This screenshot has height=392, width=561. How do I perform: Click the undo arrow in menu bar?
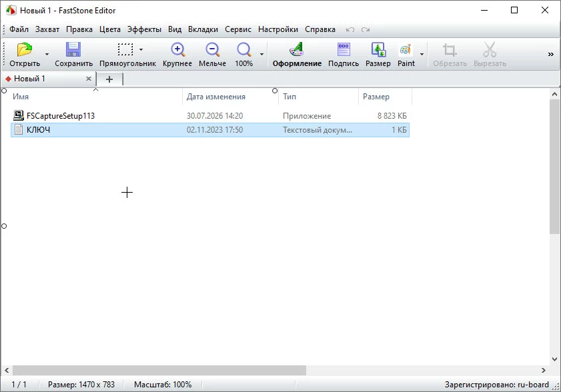350,30
